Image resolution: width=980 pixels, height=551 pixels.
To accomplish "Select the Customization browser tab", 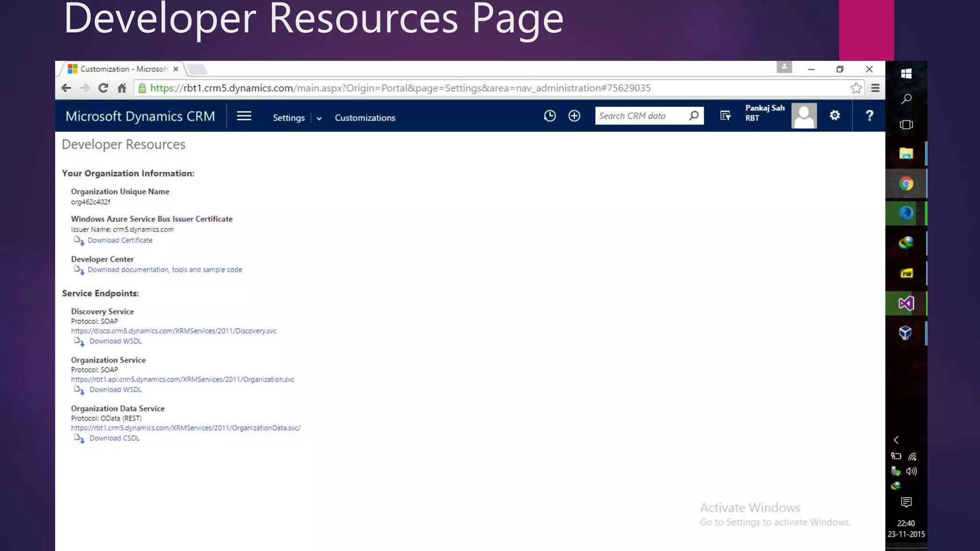I will (123, 69).
